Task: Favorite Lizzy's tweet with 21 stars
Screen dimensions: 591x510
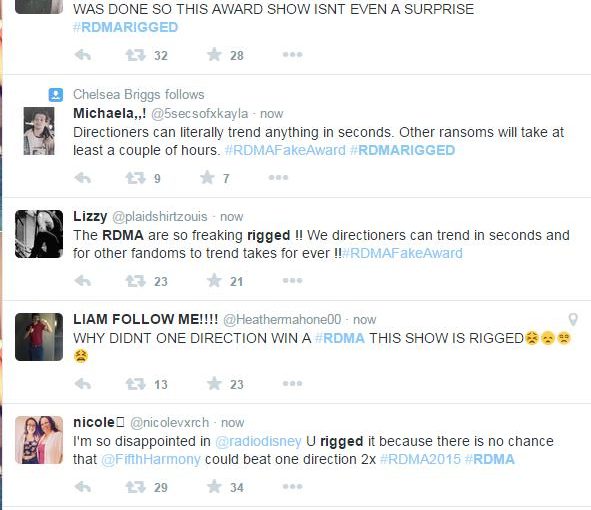Action: [214, 281]
